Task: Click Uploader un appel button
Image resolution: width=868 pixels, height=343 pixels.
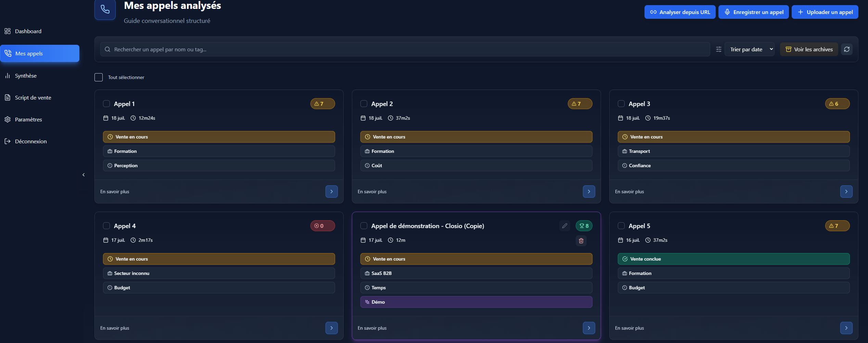Action: (x=825, y=12)
